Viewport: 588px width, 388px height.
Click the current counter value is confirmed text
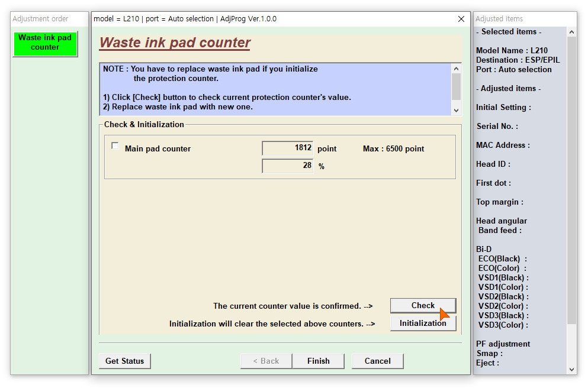click(x=293, y=306)
